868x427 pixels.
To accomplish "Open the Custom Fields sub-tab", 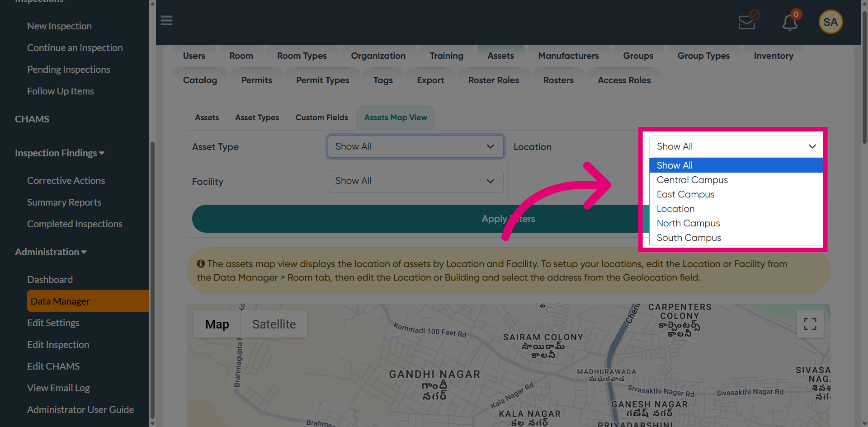I will pyautogui.click(x=322, y=117).
